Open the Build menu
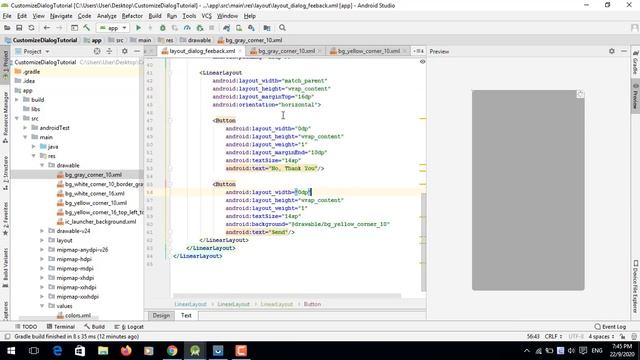This screenshot has height=360, width=640. click(155, 16)
